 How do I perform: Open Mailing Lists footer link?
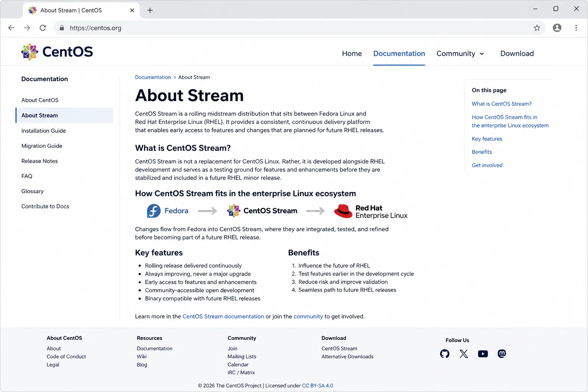[x=242, y=356]
